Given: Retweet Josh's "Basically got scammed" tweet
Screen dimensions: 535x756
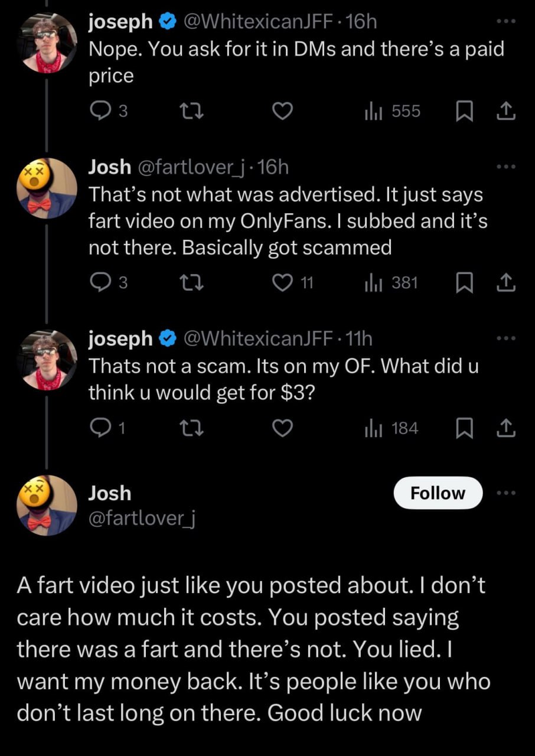Looking at the screenshot, I should click(191, 283).
